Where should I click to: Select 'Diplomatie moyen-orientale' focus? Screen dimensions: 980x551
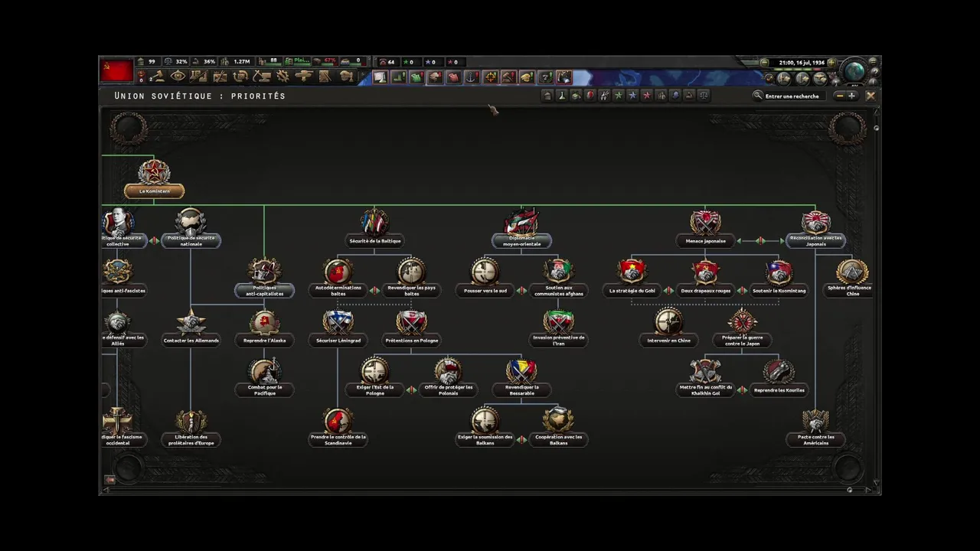coord(521,227)
